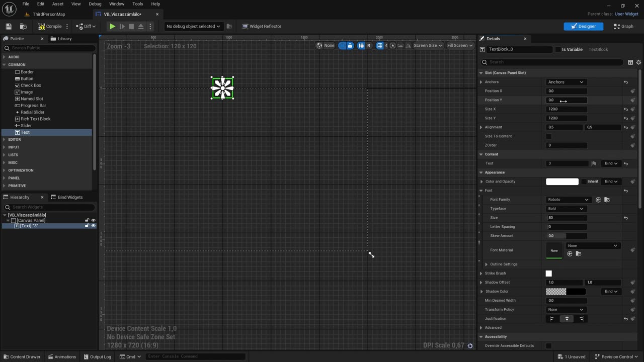The width and height of the screenshot is (644, 362).
Task: Toggle layout outline icon in viewport toolbar
Action: [361, 45]
